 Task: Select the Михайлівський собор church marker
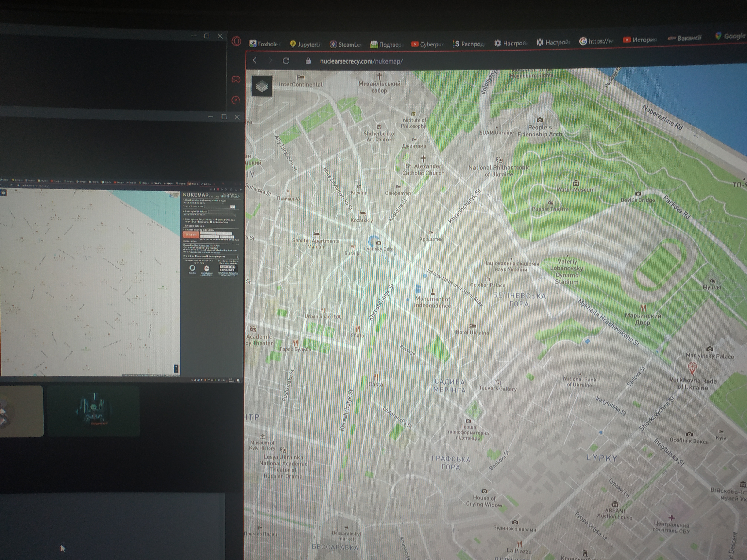(x=379, y=76)
